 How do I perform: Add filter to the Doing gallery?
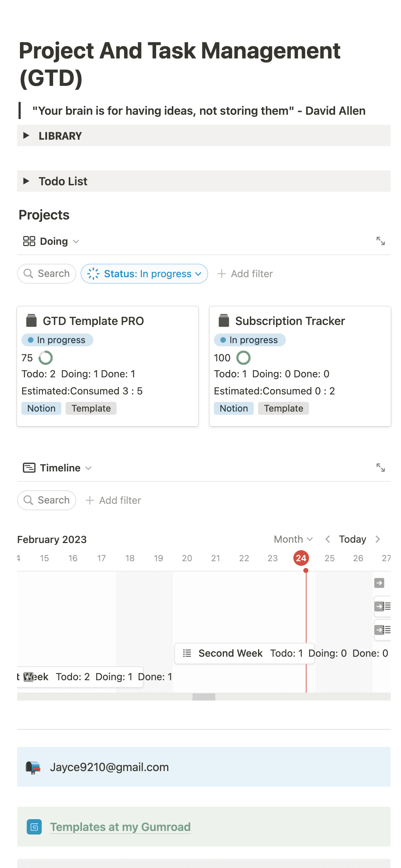tap(245, 274)
